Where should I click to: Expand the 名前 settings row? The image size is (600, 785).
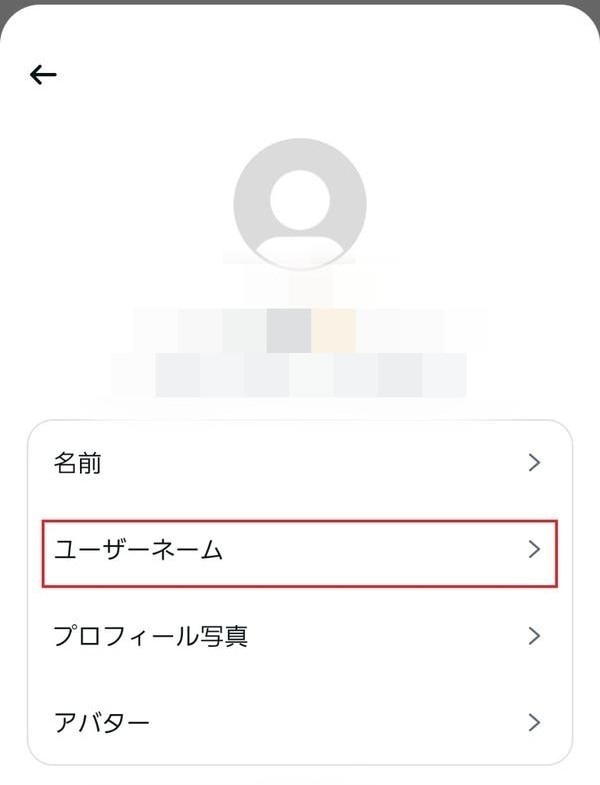coord(300,463)
